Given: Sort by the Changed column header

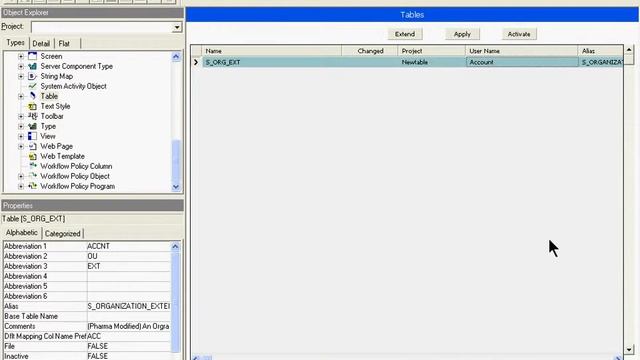Looking at the screenshot, I should click(370, 51).
